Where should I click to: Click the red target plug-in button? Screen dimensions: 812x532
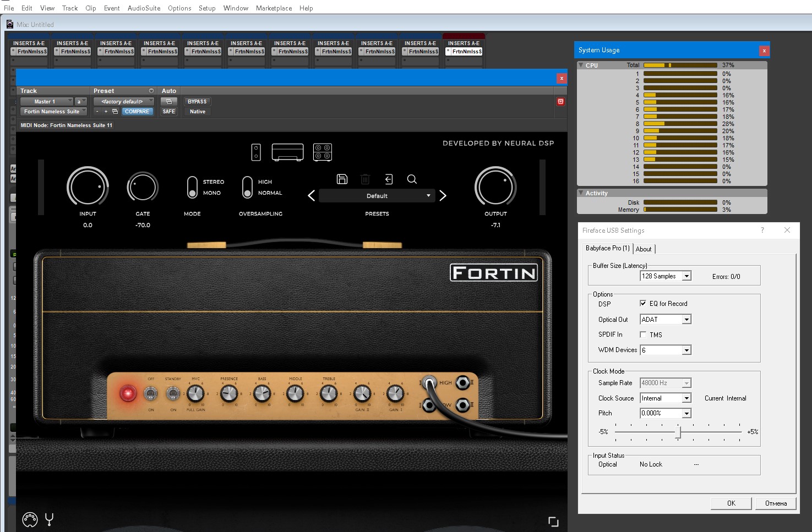point(560,101)
